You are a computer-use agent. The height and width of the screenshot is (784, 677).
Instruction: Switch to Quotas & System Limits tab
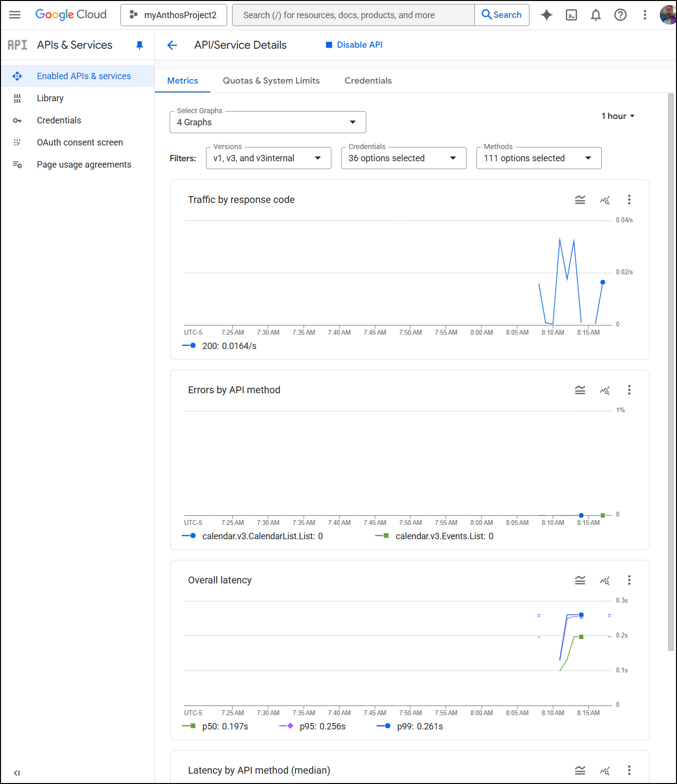(271, 81)
